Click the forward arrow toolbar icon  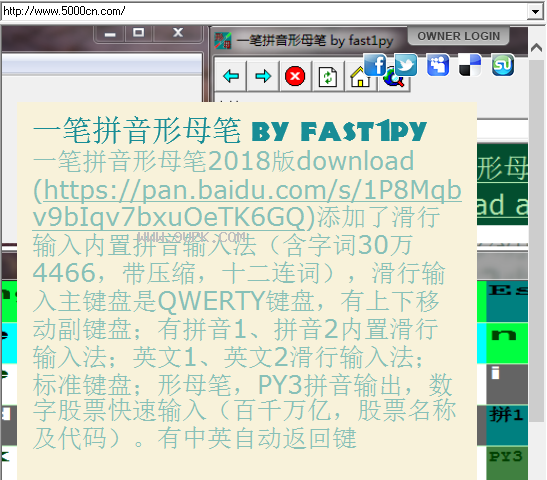(263, 76)
